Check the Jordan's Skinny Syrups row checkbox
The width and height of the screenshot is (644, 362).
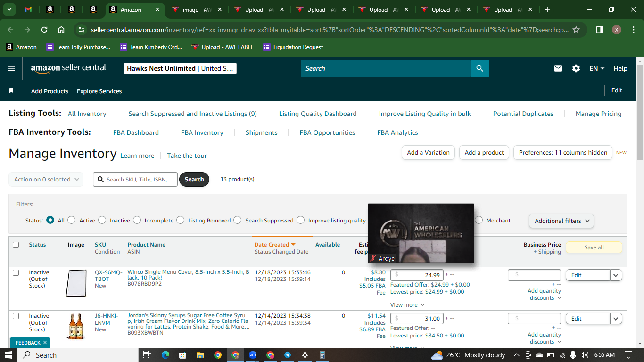[16, 316]
